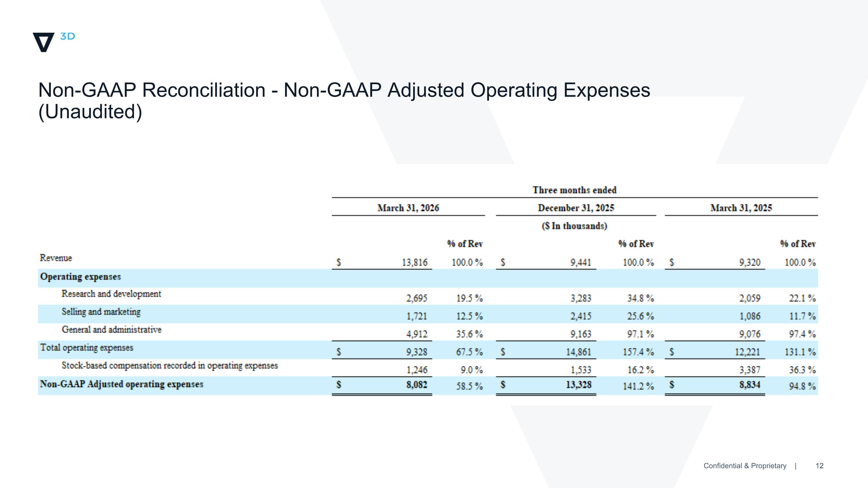Viewport: 868px width, 488px height.
Task: Click the Selling and marketing row label
Action: 101,312
